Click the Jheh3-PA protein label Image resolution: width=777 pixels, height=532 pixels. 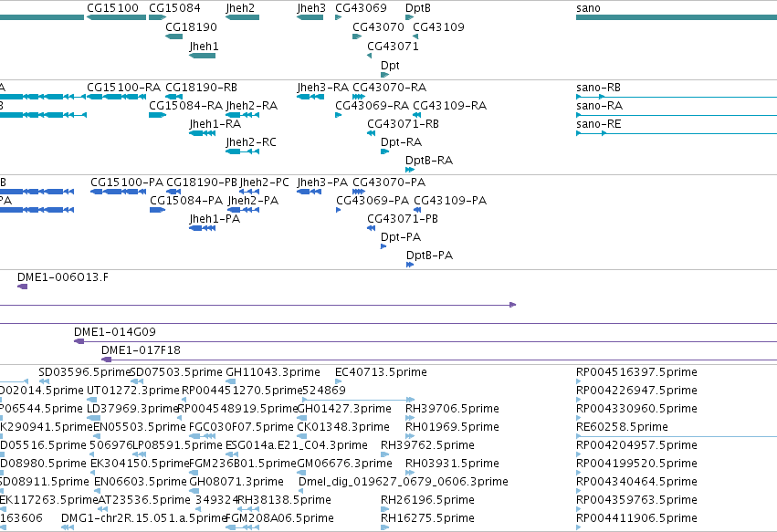pos(322,183)
